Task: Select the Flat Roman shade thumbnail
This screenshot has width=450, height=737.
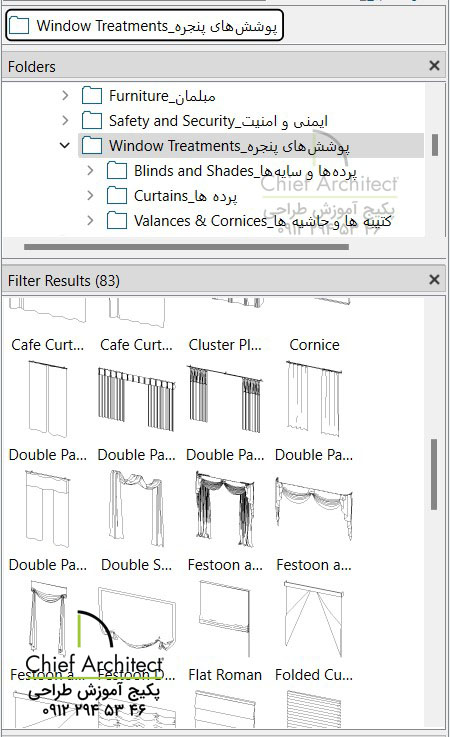Action: pos(225,631)
